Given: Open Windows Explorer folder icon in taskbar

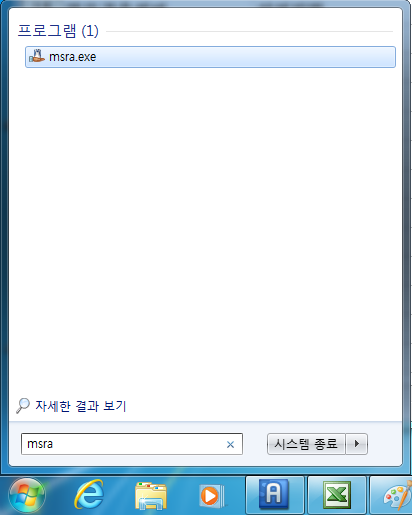Looking at the screenshot, I should click(x=151, y=496).
